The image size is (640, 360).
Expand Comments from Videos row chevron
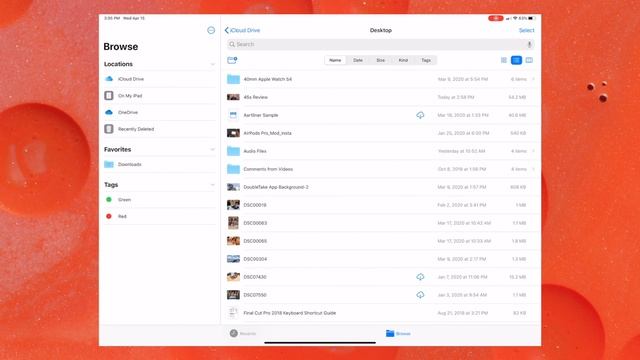533,169
